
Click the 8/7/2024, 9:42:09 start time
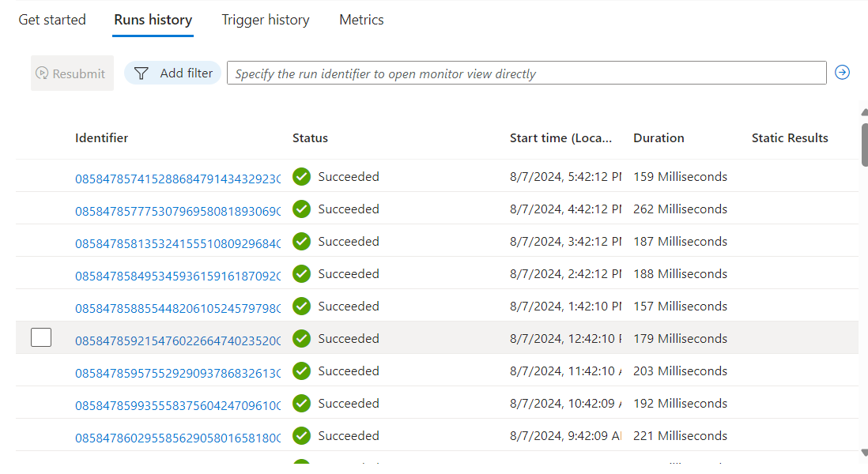[x=565, y=436]
